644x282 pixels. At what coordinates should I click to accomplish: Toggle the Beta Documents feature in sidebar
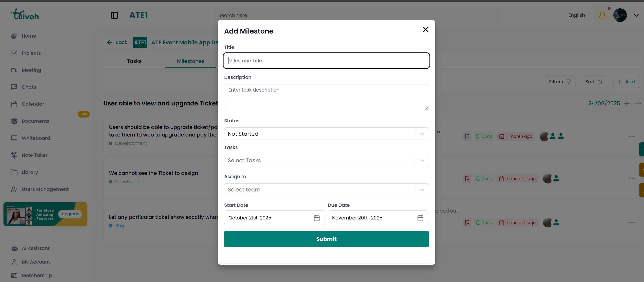coord(35,121)
